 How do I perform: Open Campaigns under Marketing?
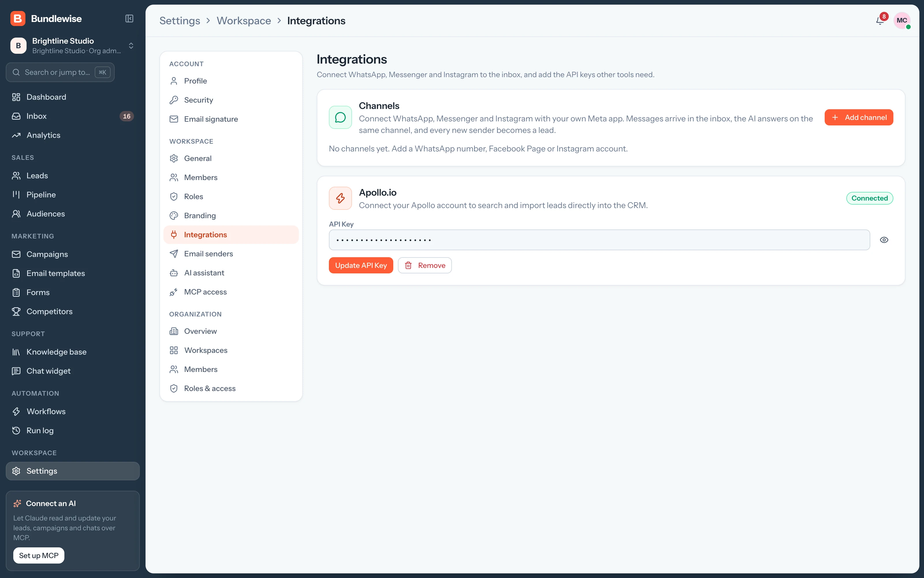(x=72, y=254)
